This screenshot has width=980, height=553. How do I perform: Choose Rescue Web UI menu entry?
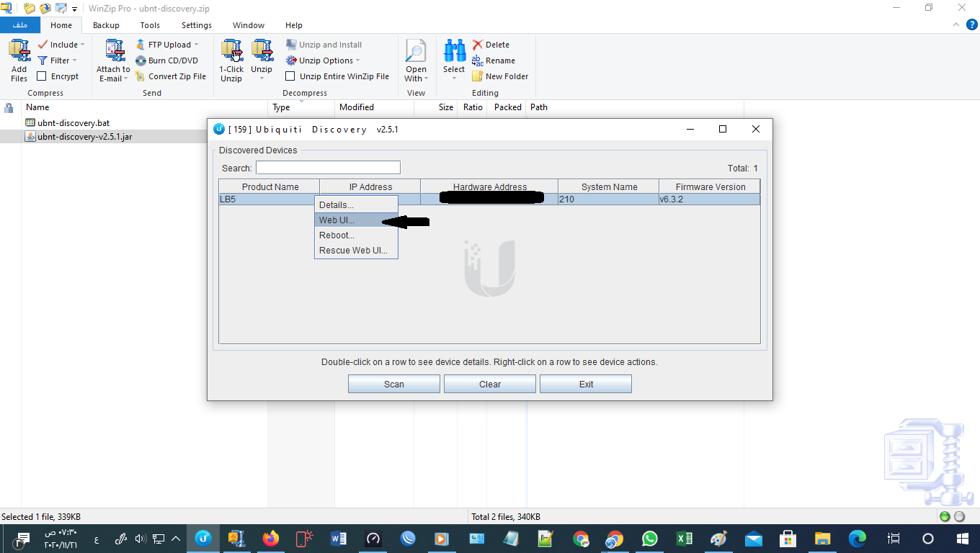(356, 251)
